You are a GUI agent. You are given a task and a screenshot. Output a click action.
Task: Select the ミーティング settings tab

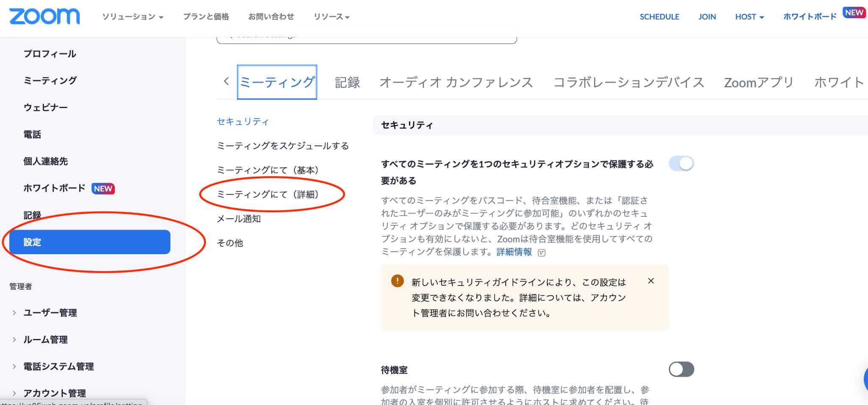tap(277, 82)
